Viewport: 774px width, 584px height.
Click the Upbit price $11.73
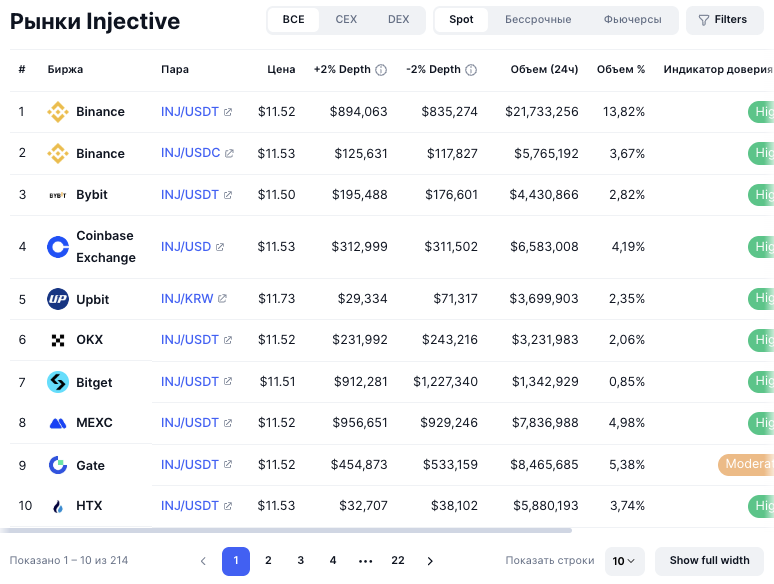[276, 299]
